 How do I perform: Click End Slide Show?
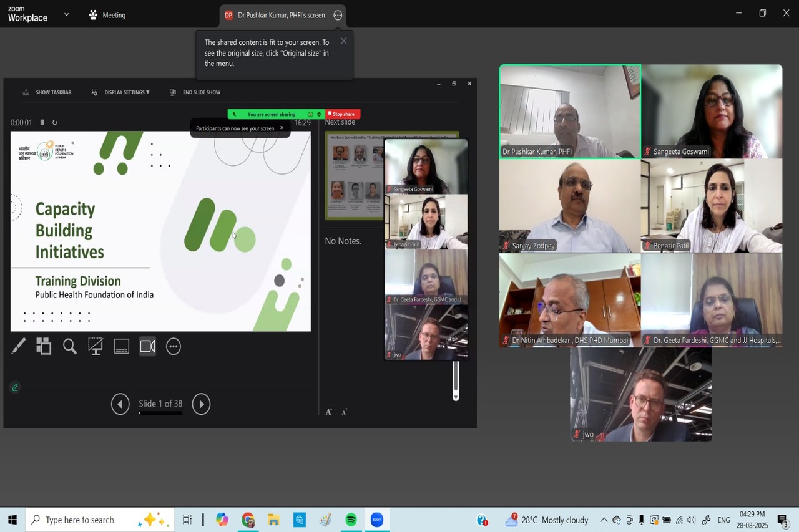coord(196,92)
